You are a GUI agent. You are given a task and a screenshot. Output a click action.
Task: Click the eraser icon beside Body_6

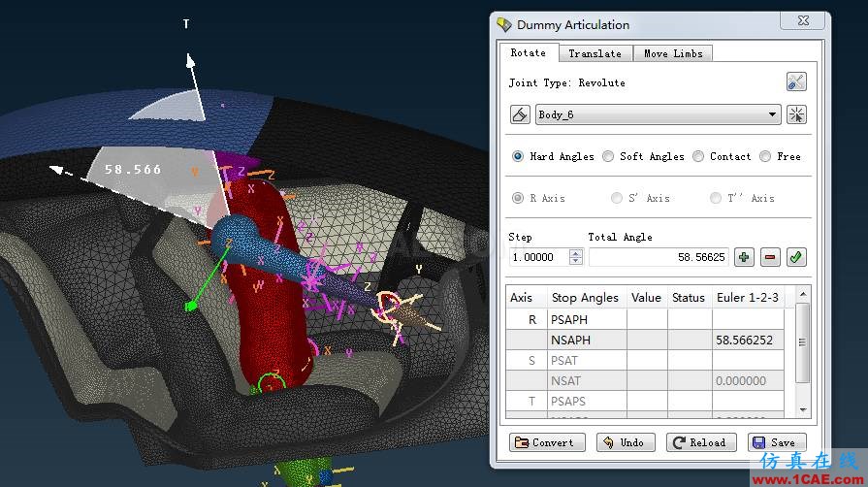520,114
